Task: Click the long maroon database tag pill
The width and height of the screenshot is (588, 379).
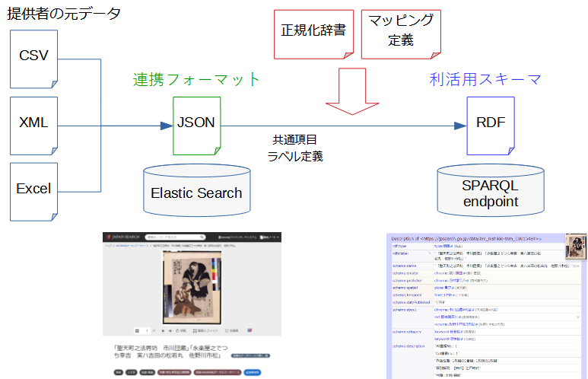Action: [x=218, y=372]
